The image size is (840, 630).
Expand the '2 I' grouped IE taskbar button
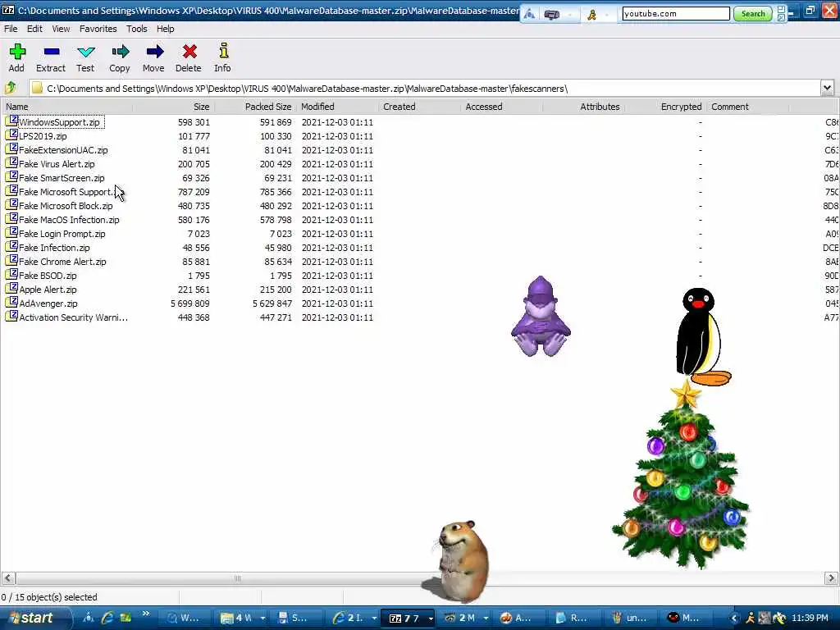tap(373, 619)
